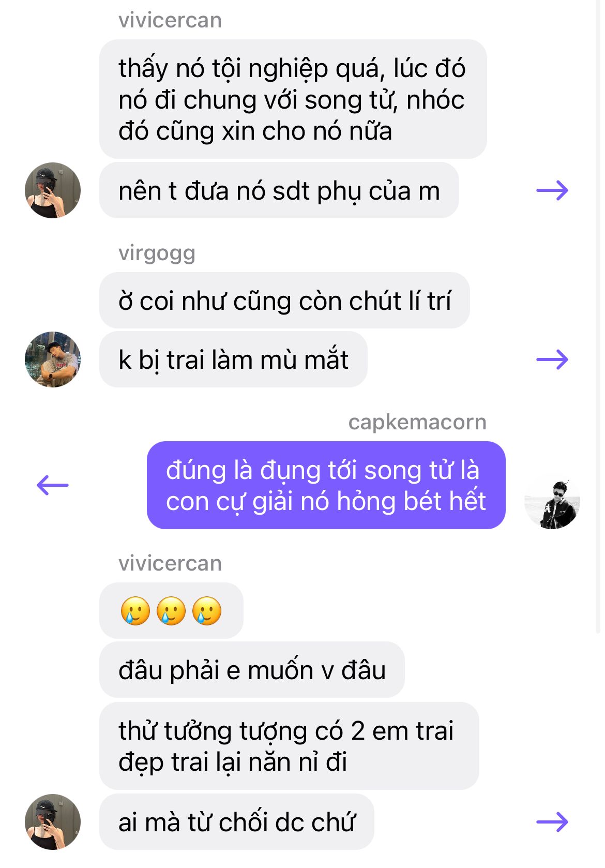Select the 'đâu phải e muốn v đâu' message
The width and height of the screenshot is (605, 868).
point(252,670)
